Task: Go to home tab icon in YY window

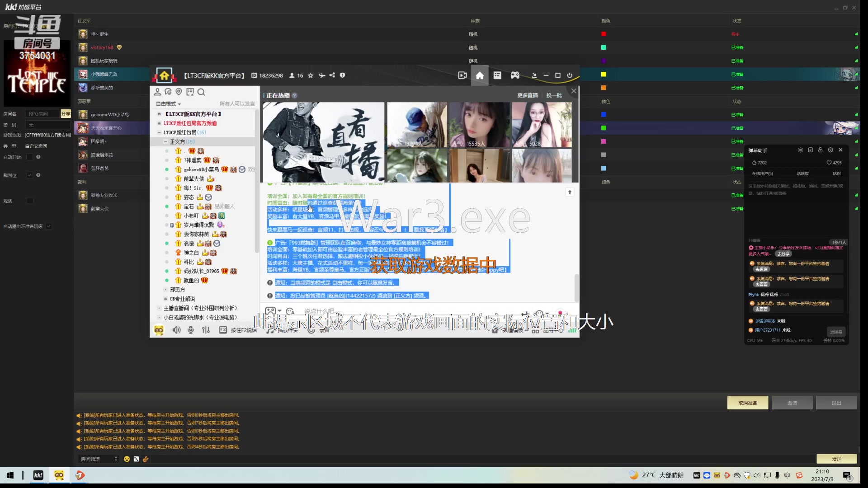Action: tap(480, 75)
